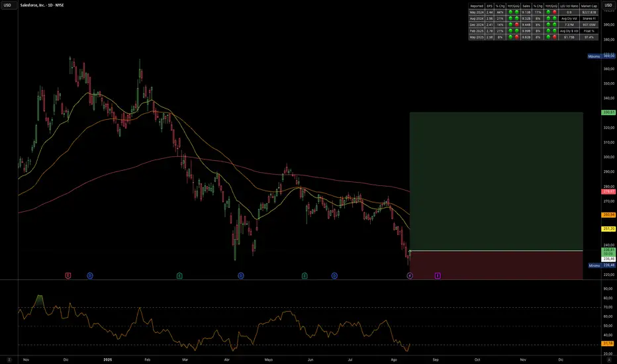Screen dimensions: 617x364
Task: Click the purple lightning event marker in August
Action: 410,276
